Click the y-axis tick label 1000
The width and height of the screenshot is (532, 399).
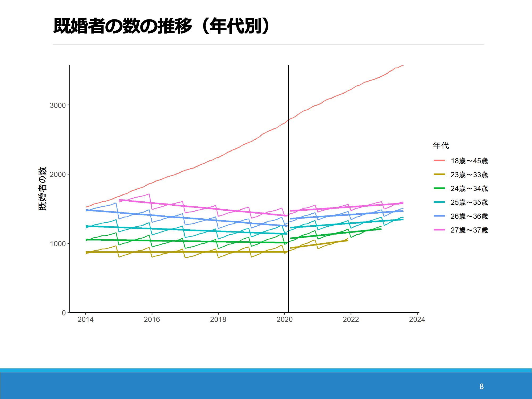58,244
